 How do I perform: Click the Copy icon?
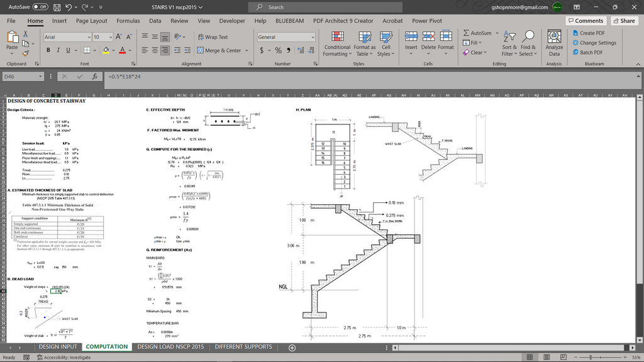[25, 43]
